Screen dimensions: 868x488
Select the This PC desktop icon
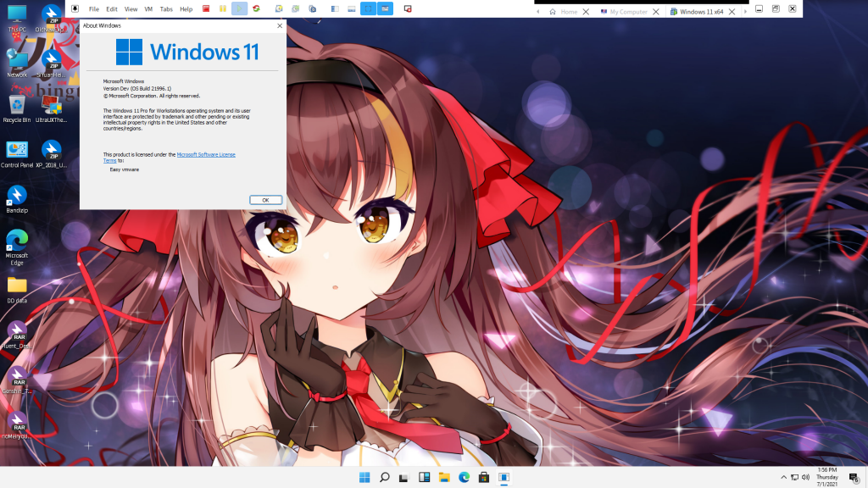17,19
